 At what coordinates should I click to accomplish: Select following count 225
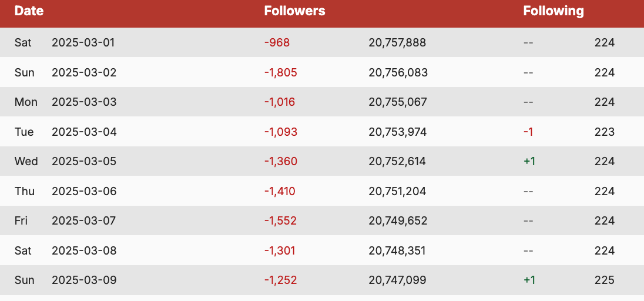pos(605,280)
